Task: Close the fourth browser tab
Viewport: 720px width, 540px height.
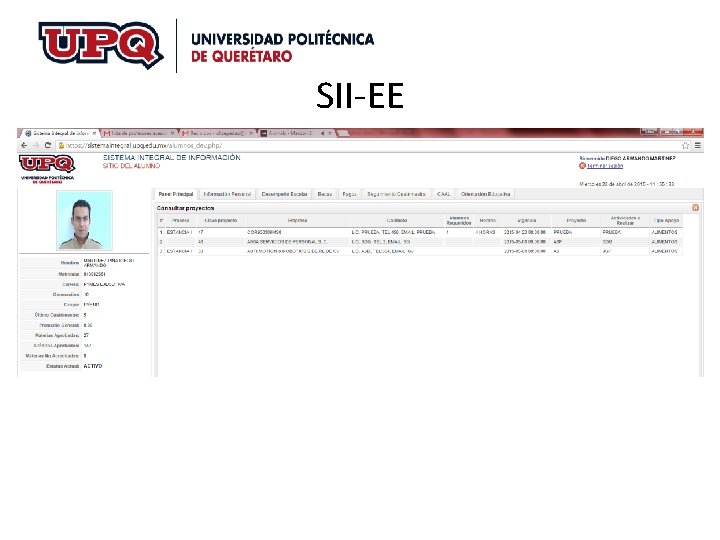Action: [329, 133]
